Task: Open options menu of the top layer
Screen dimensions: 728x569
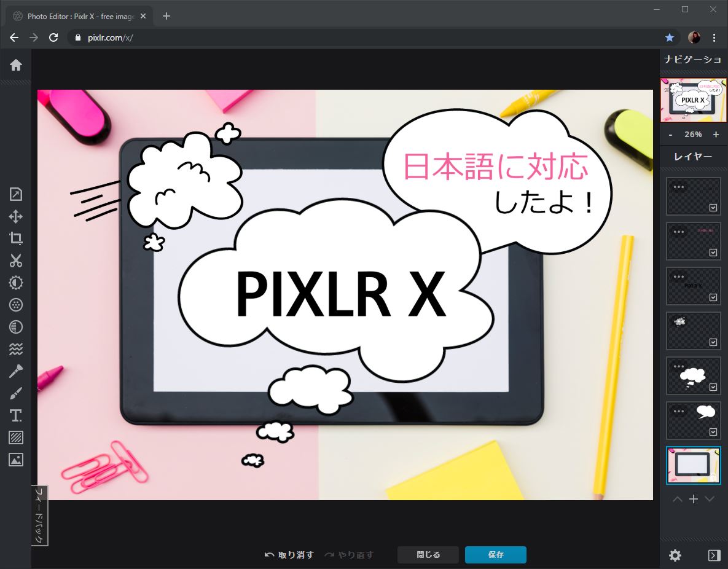Action: (x=679, y=187)
